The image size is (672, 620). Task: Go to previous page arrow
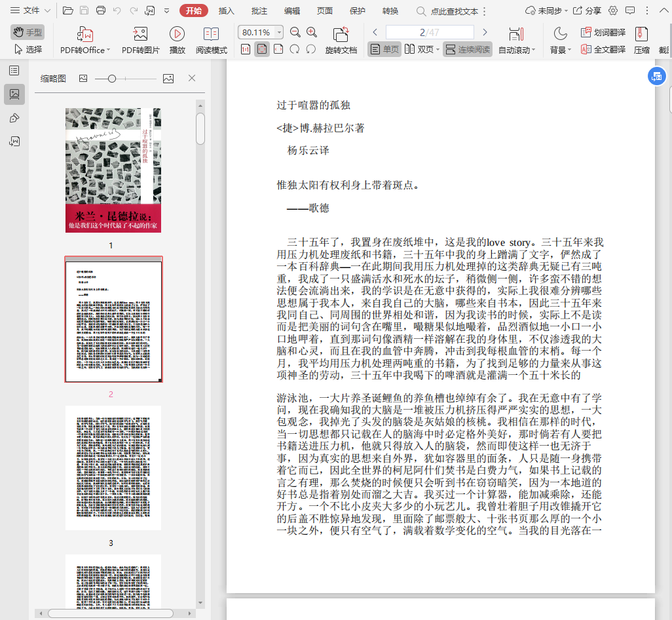[x=375, y=32]
